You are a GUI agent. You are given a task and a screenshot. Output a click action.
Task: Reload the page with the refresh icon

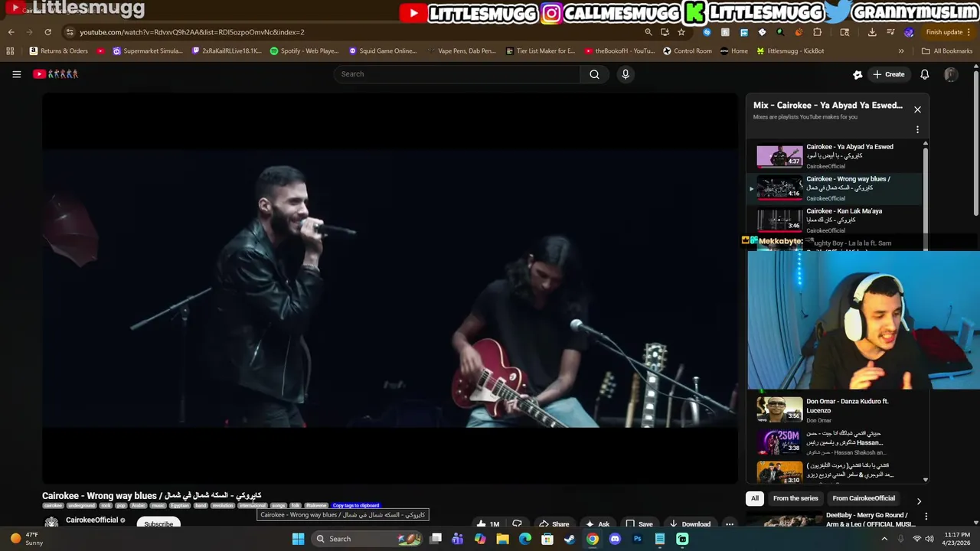(47, 32)
